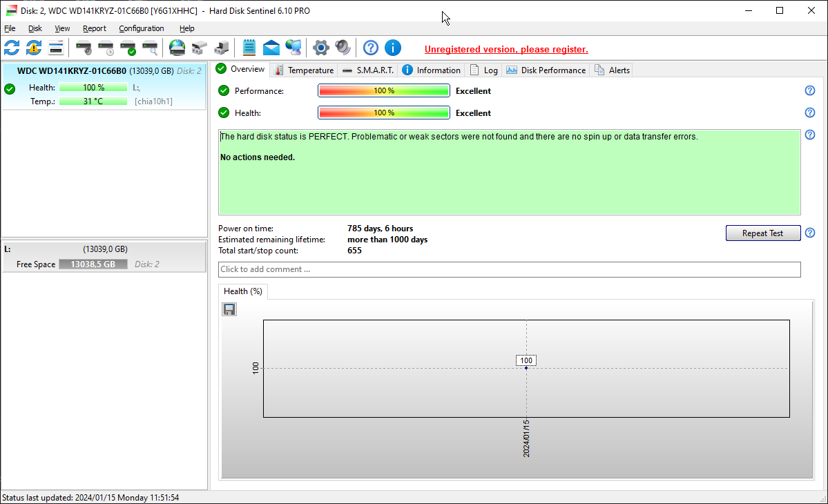Open the Help menu
This screenshot has height=504, width=828.
click(x=187, y=28)
